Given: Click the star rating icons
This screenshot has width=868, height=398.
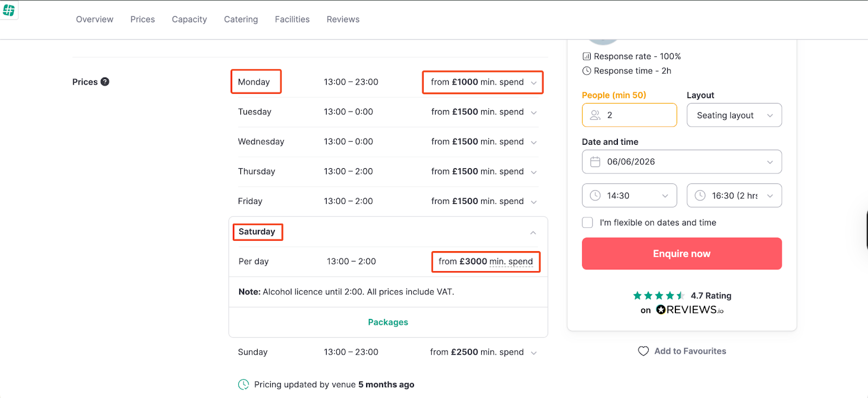Looking at the screenshot, I should pyautogui.click(x=659, y=296).
